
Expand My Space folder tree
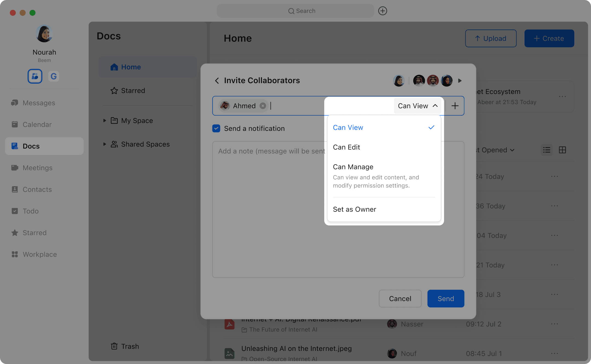(105, 121)
